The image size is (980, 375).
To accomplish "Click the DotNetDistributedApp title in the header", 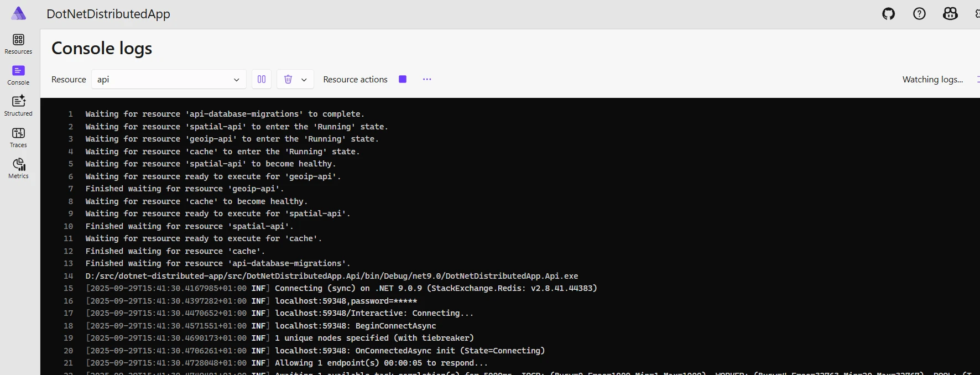I will (x=108, y=14).
